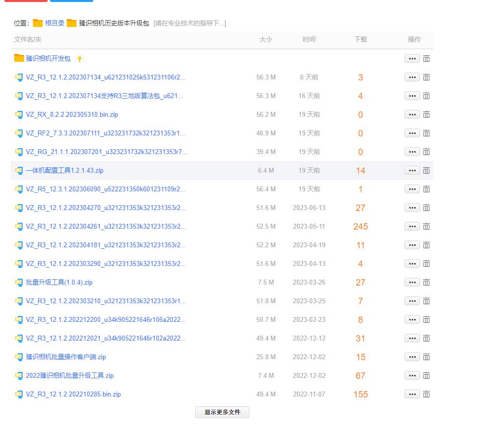Click trash icon for 批量升级工具(1.0.4).zip
Image resolution: width=477 pixels, height=448 pixels.
point(426,283)
